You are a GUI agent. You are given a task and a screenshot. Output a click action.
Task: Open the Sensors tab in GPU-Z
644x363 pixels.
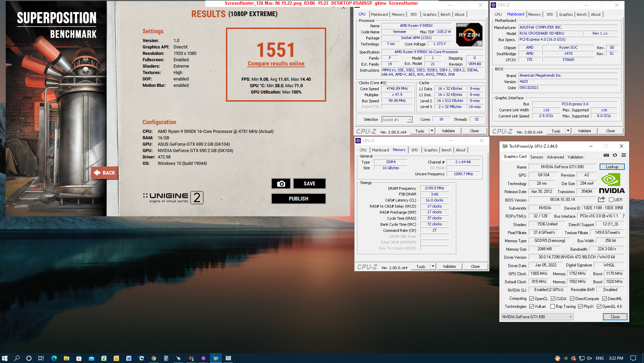point(536,157)
